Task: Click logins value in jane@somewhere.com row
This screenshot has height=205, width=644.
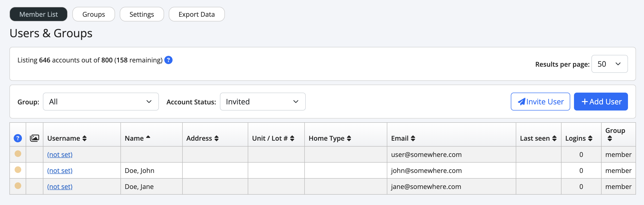Action: 581,186
